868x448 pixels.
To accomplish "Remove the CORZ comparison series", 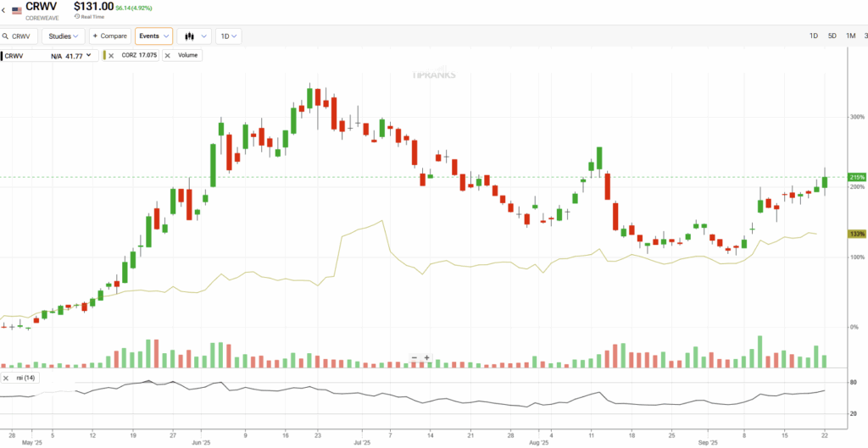I will click(111, 55).
